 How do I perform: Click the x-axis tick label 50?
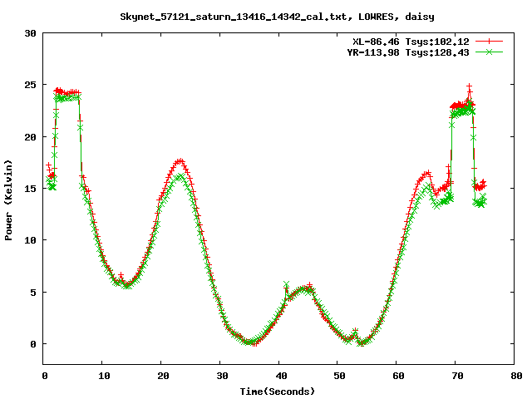point(339,376)
